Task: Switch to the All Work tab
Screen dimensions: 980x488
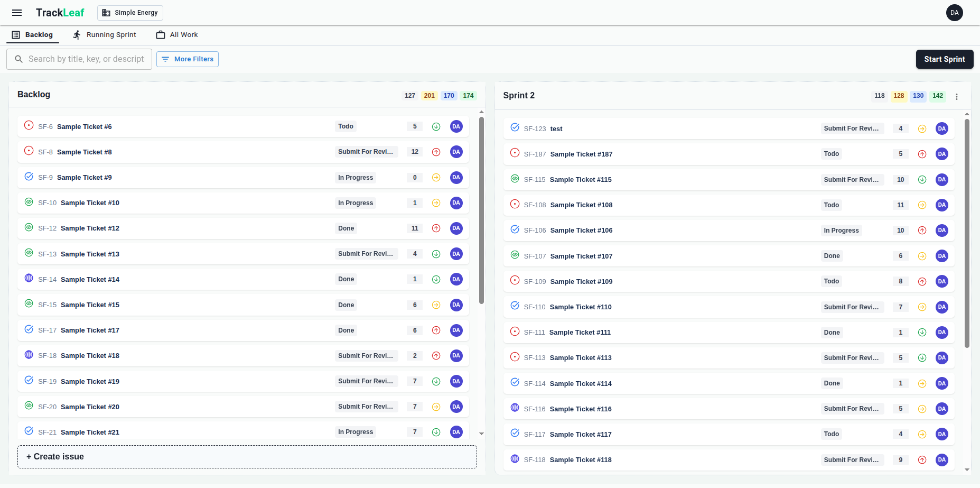Action: 177,35
